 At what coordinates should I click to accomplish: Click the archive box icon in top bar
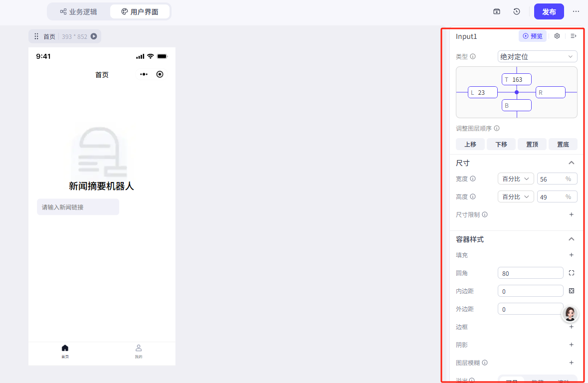click(497, 11)
